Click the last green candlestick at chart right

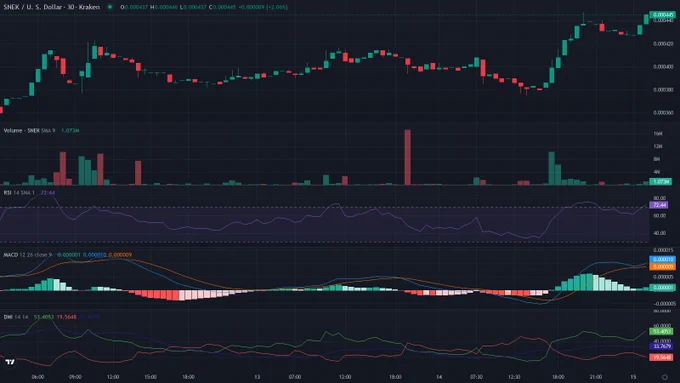tap(646, 19)
